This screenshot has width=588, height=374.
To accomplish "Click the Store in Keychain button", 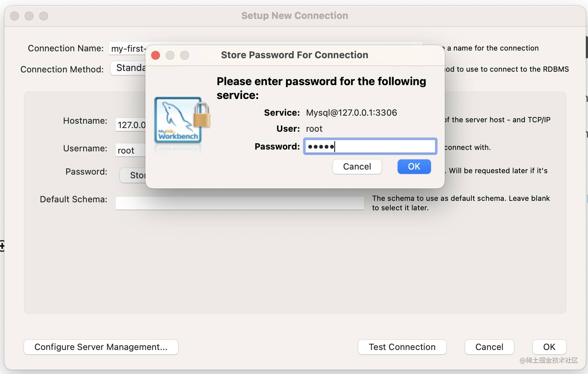I will point(133,175).
